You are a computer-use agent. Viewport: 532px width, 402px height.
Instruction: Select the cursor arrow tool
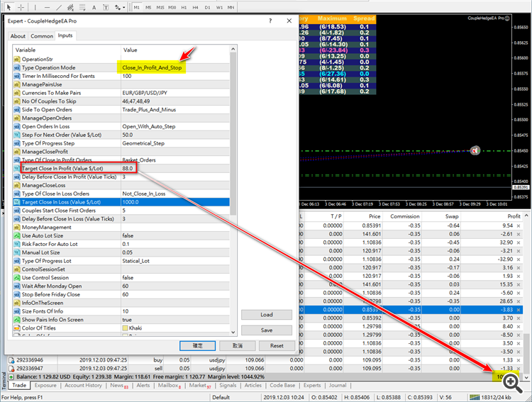pyautogui.click(x=9, y=7)
